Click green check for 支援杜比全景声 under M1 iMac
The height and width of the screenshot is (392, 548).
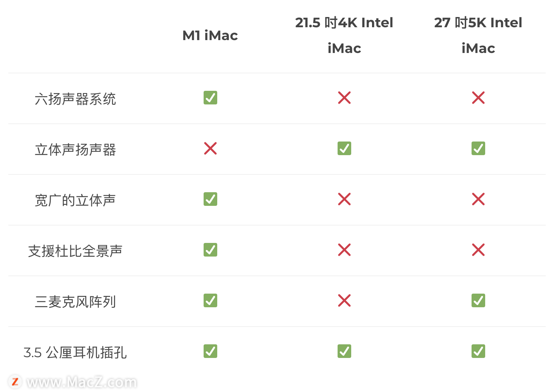coord(210,250)
